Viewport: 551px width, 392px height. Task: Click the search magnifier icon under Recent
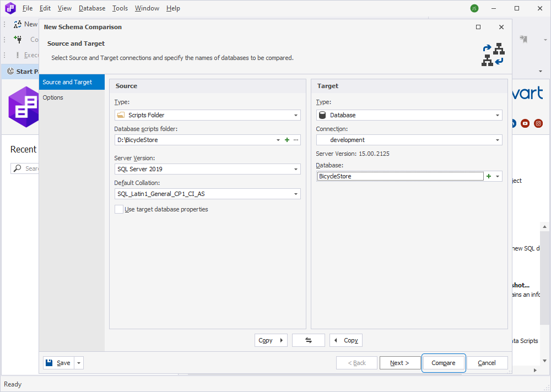point(17,168)
